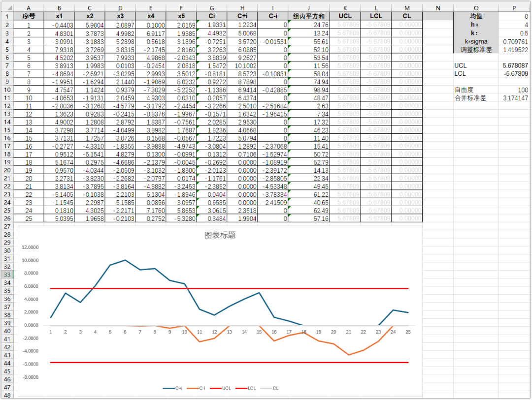Select column header A
This screenshot has height=400, width=532.
[29, 8]
